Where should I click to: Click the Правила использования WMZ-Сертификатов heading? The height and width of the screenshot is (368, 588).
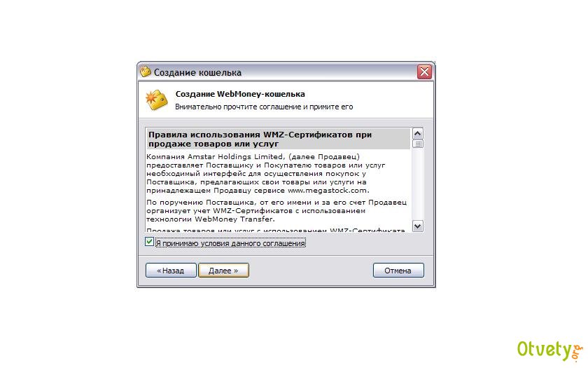[x=260, y=139]
